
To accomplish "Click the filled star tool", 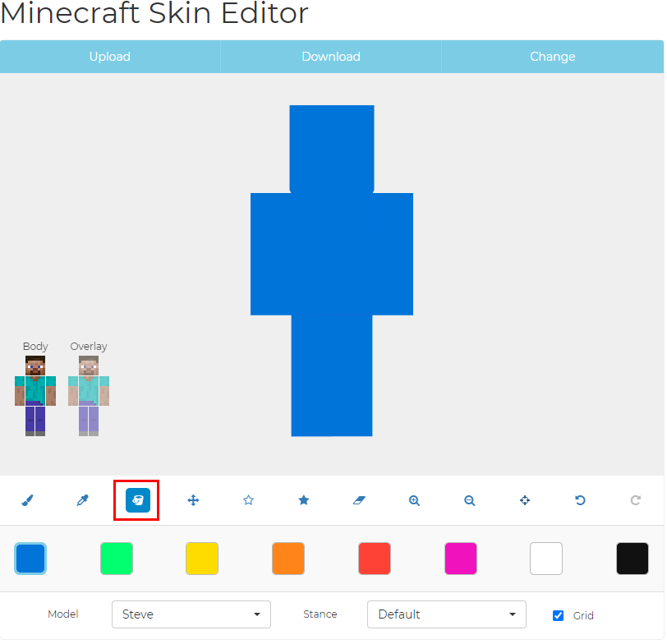I will pyautogui.click(x=304, y=500).
